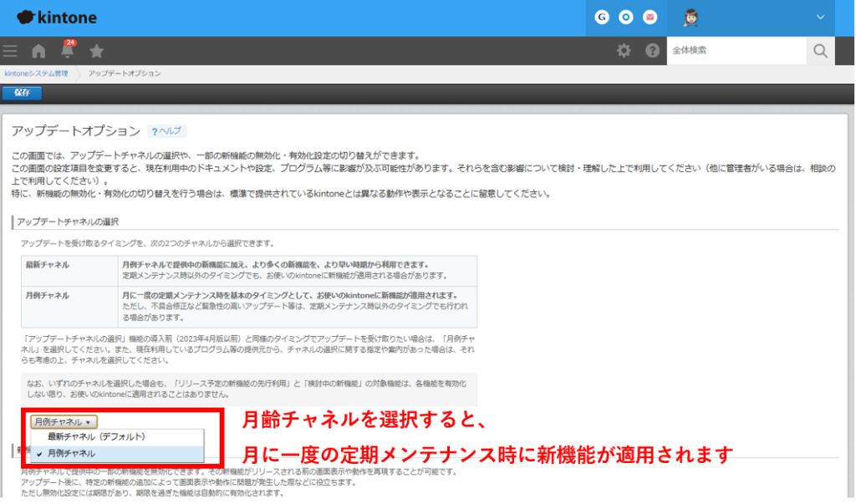Image resolution: width=856 pixels, height=504 pixels.
Task: Open the settings gear icon
Action: 624,51
